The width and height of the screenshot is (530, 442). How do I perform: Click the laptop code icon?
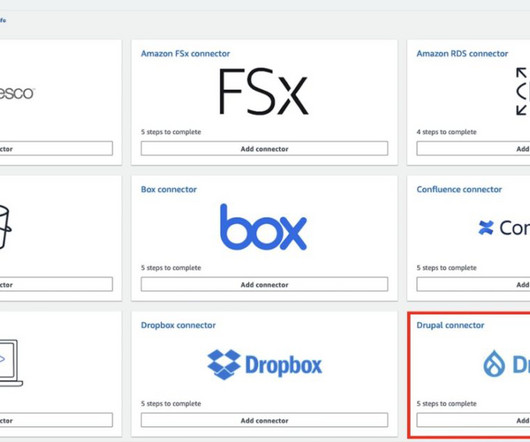point(11,363)
